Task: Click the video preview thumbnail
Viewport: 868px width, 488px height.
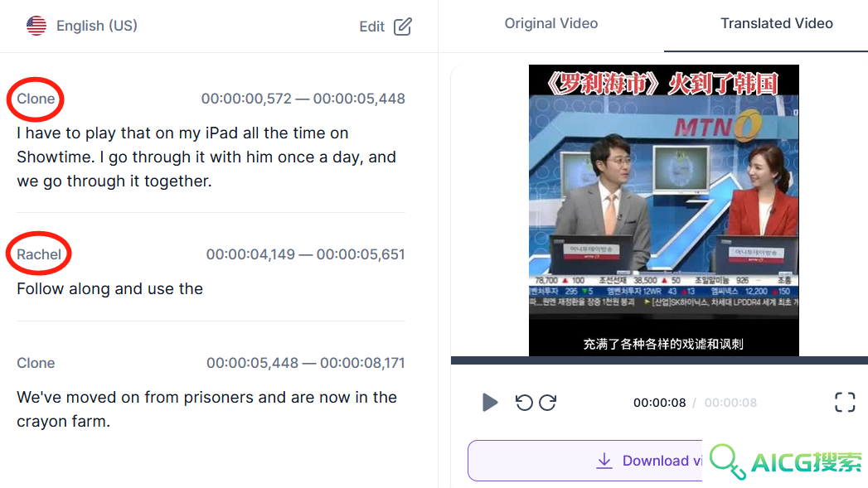Action: tap(664, 210)
